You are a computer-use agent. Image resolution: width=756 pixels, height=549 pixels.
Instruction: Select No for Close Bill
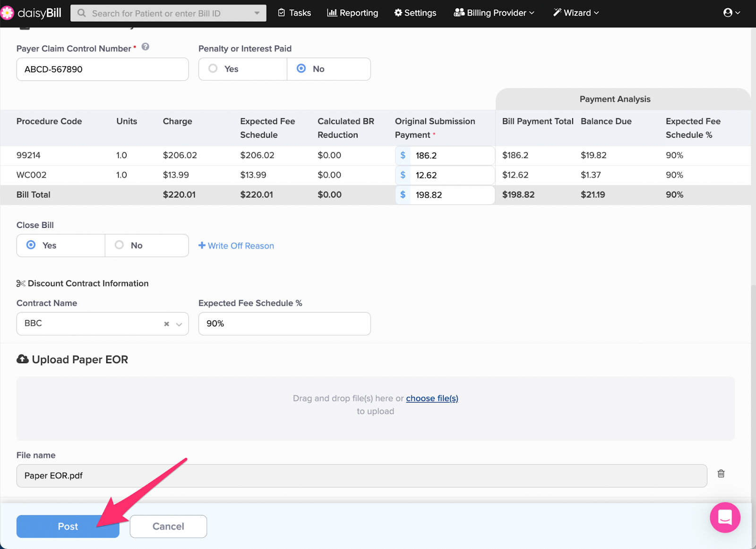point(147,245)
